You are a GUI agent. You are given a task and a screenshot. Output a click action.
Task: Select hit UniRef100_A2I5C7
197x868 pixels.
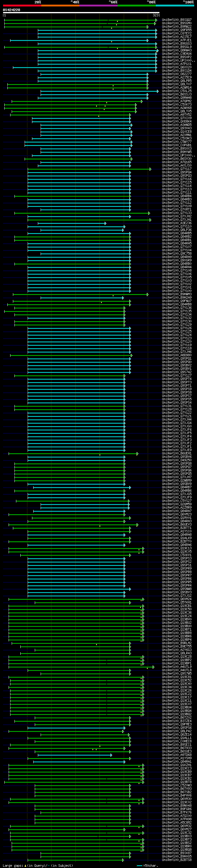[177, 37]
